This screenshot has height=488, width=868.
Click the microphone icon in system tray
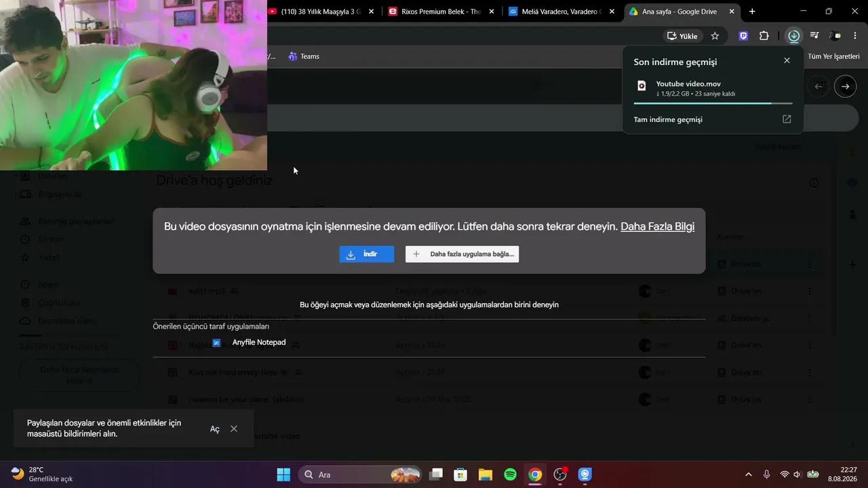point(766,474)
